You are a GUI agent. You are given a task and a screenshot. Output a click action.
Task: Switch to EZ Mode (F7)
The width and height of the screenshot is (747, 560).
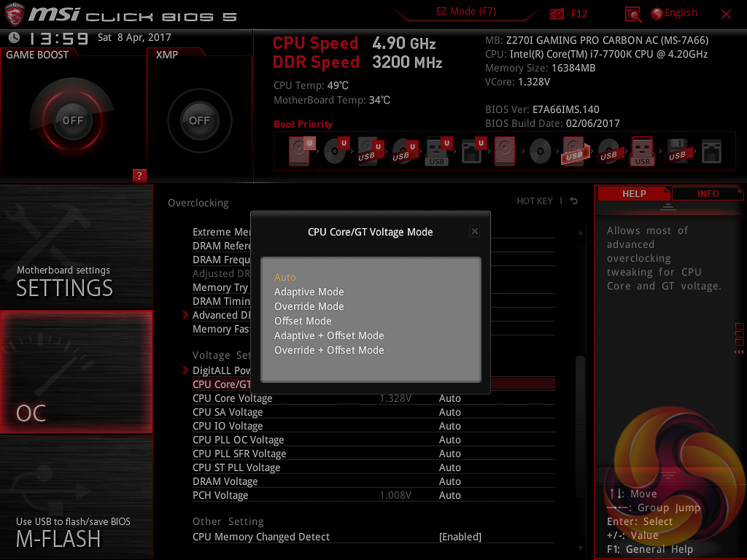click(x=466, y=12)
